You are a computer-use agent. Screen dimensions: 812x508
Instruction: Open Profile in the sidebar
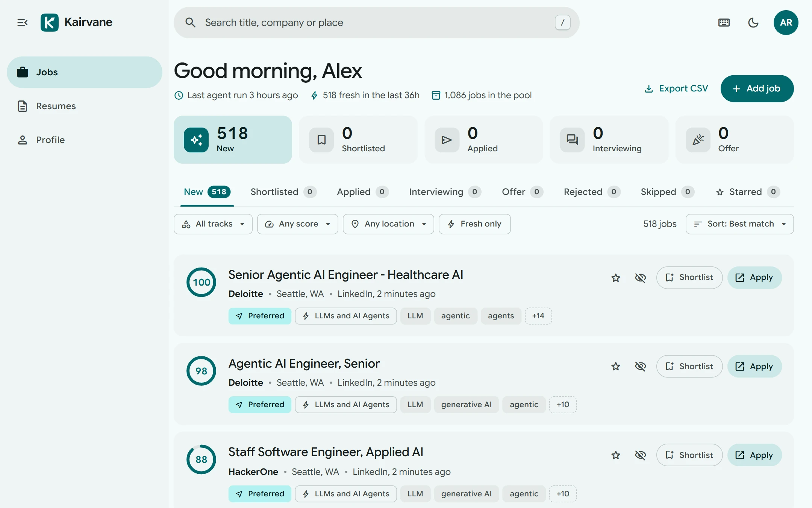tap(85, 140)
